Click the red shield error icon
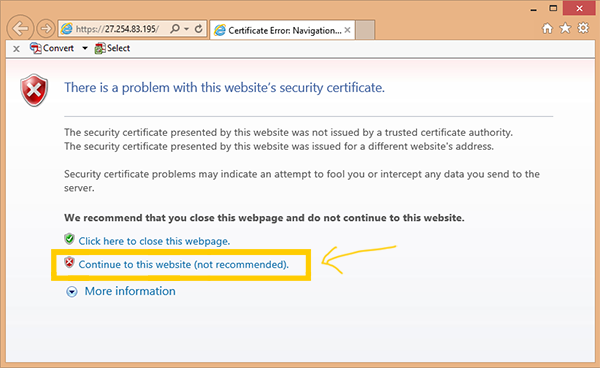 (x=34, y=90)
